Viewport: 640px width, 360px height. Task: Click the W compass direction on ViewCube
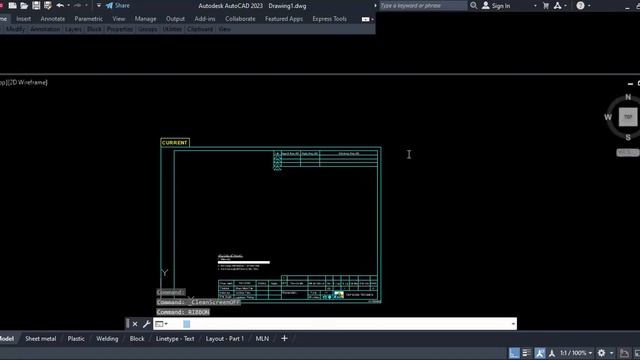[x=608, y=117]
